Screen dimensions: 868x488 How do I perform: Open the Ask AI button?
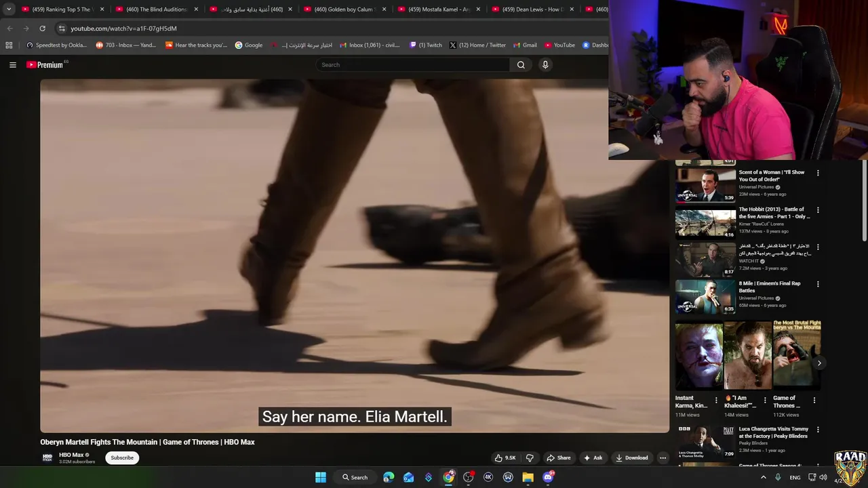pyautogui.click(x=593, y=457)
